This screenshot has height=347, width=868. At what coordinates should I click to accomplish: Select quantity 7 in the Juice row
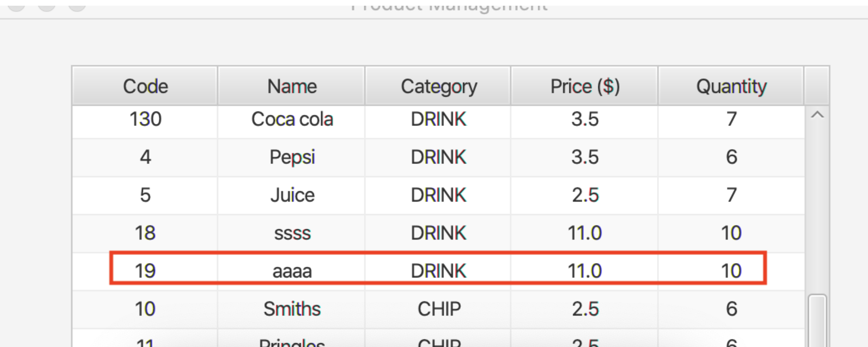coord(731,195)
